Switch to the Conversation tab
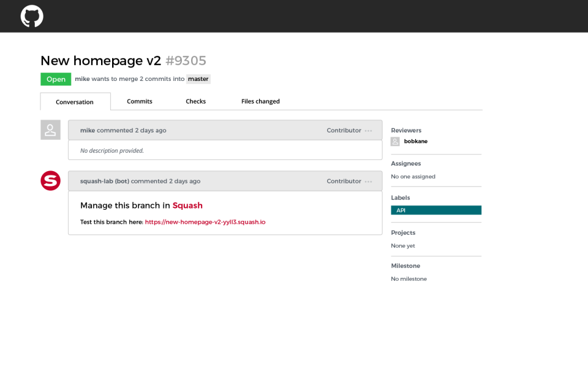This screenshot has width=588, height=368. [75, 102]
